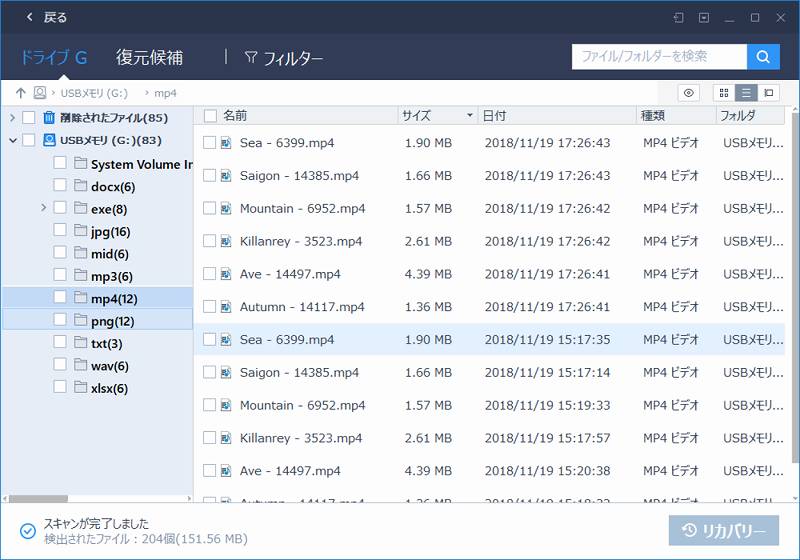Expand the exe(8) folder node

click(x=43, y=208)
